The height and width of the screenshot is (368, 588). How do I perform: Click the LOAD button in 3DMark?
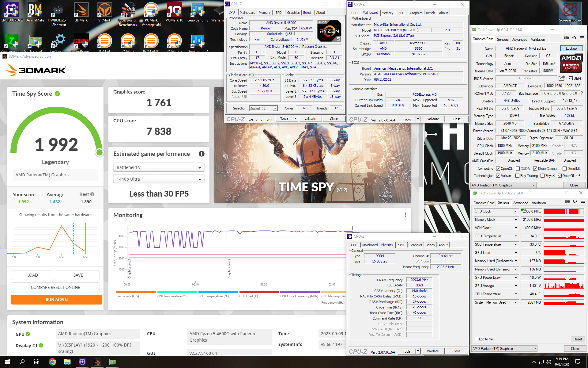pyautogui.click(x=32, y=275)
